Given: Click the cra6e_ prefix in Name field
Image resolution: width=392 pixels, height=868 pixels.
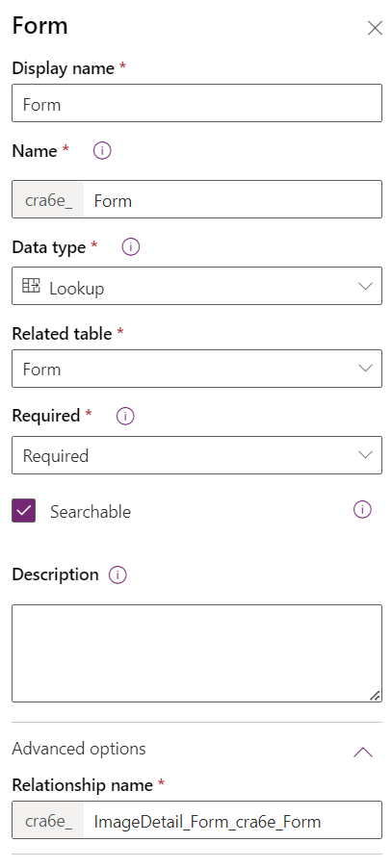Looking at the screenshot, I should (x=48, y=199).
